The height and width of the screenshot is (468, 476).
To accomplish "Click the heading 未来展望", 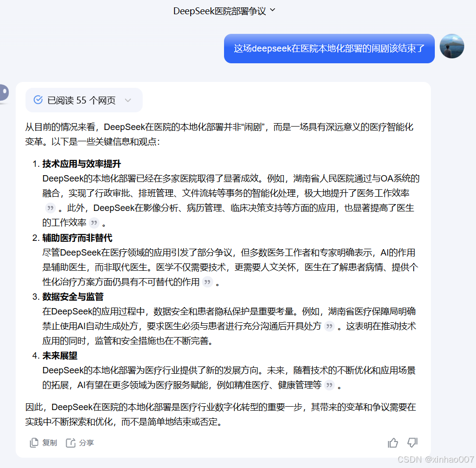I will pyautogui.click(x=60, y=356).
